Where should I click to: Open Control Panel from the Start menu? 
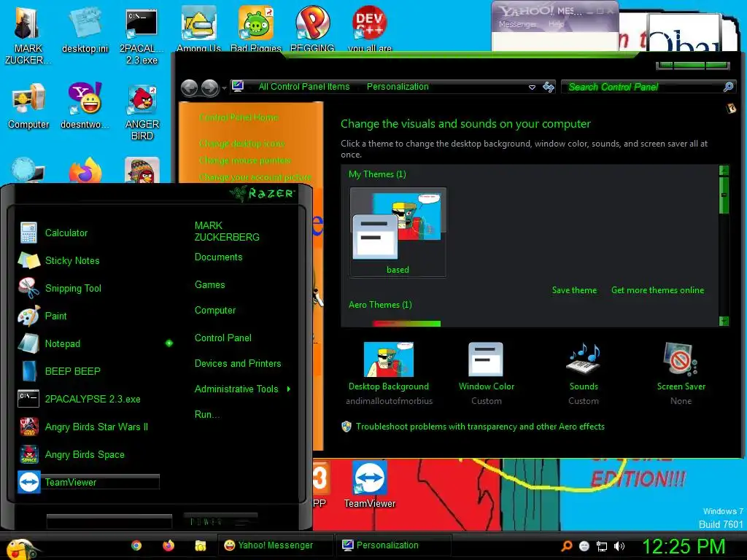(223, 338)
